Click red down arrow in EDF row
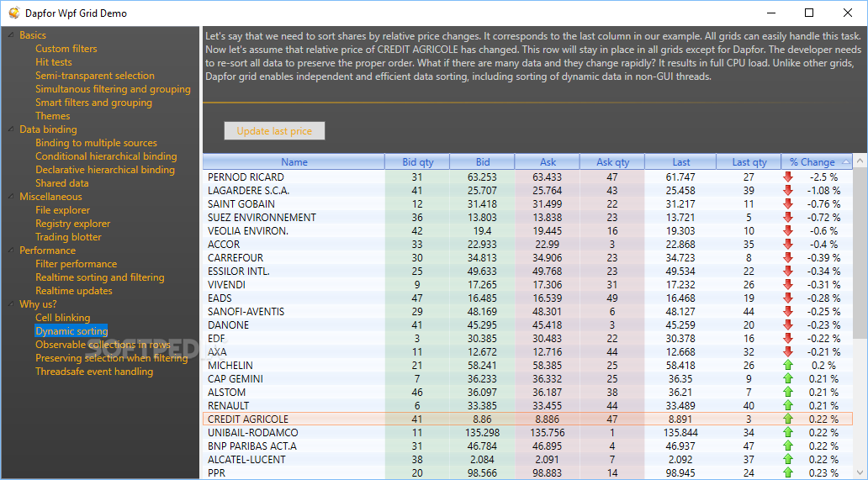 pyautogui.click(x=788, y=339)
